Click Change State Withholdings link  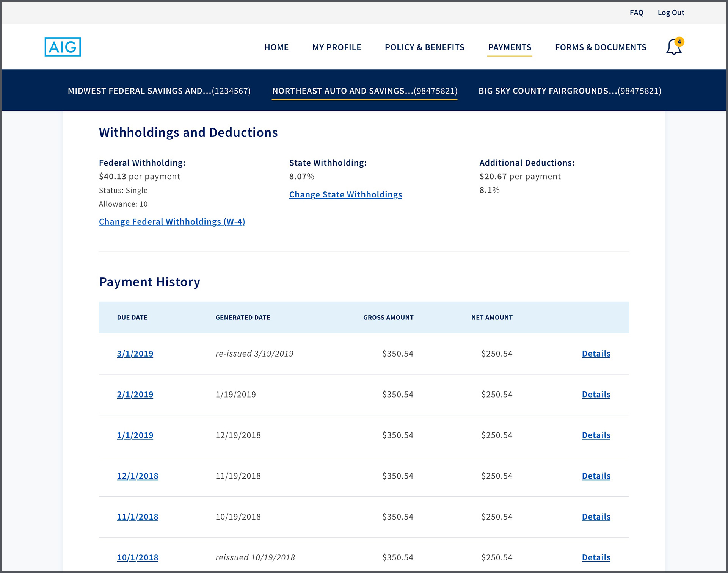(x=345, y=194)
